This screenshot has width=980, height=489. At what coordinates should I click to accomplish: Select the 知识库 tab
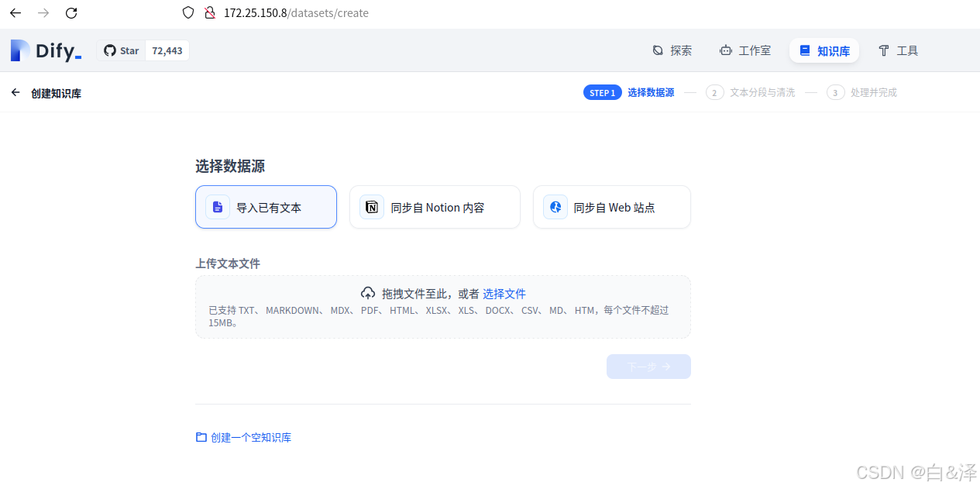point(824,50)
